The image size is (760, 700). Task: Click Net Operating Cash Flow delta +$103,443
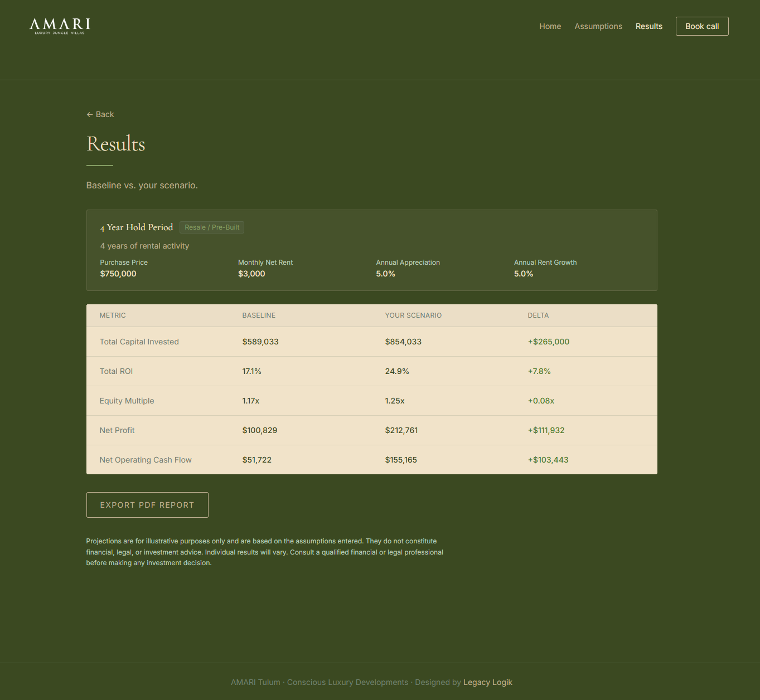[548, 460]
